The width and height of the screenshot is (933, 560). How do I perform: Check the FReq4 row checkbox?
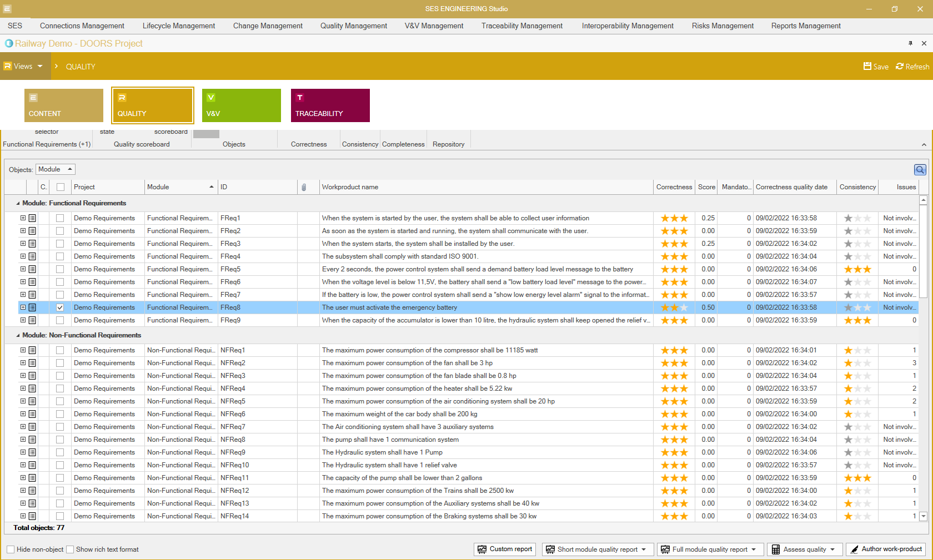pos(60,256)
